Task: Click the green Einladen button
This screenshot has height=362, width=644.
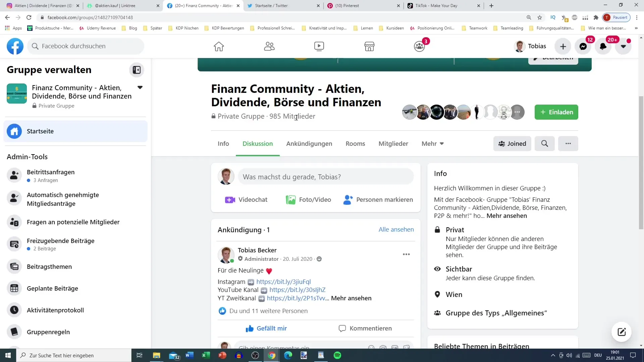Action: coord(556,112)
